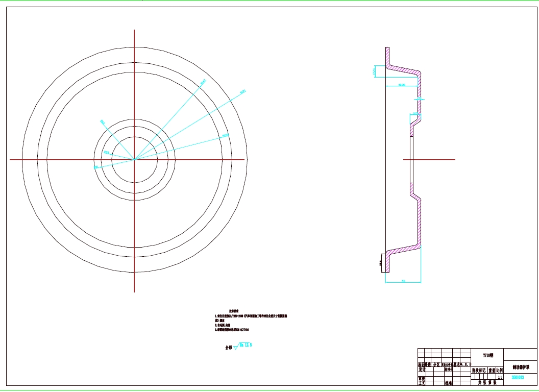The height and width of the screenshot is (392, 539).
Task: Select the 阶段标记 cell in title block
Action: coord(479,371)
